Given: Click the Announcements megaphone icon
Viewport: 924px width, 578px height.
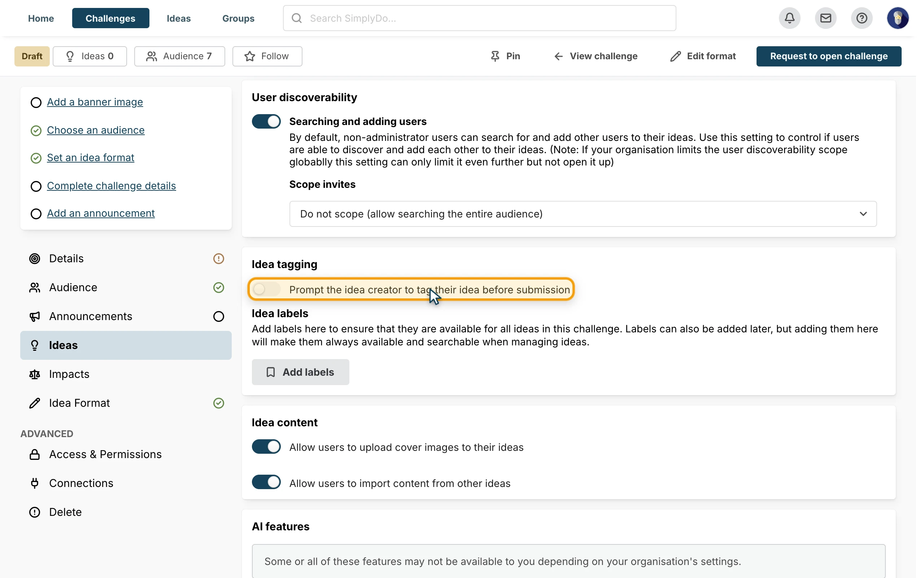Looking at the screenshot, I should pyautogui.click(x=35, y=316).
